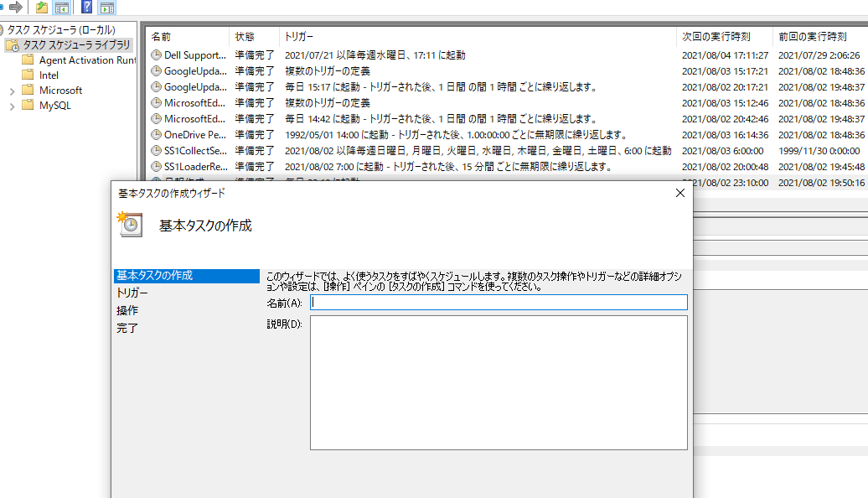The width and height of the screenshot is (868, 498).
Task: Select 操作 wizard step
Action: click(127, 311)
